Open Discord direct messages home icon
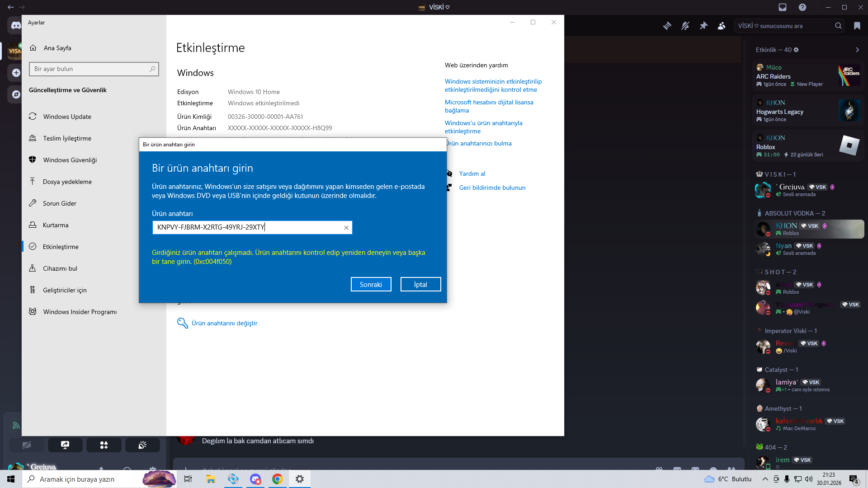The image size is (868, 488). point(16,26)
